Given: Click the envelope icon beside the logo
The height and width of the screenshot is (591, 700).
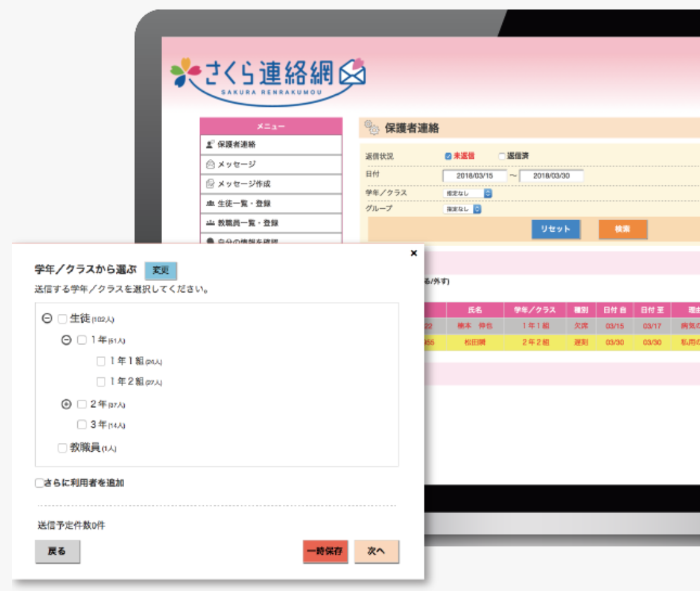Looking at the screenshot, I should (x=353, y=73).
